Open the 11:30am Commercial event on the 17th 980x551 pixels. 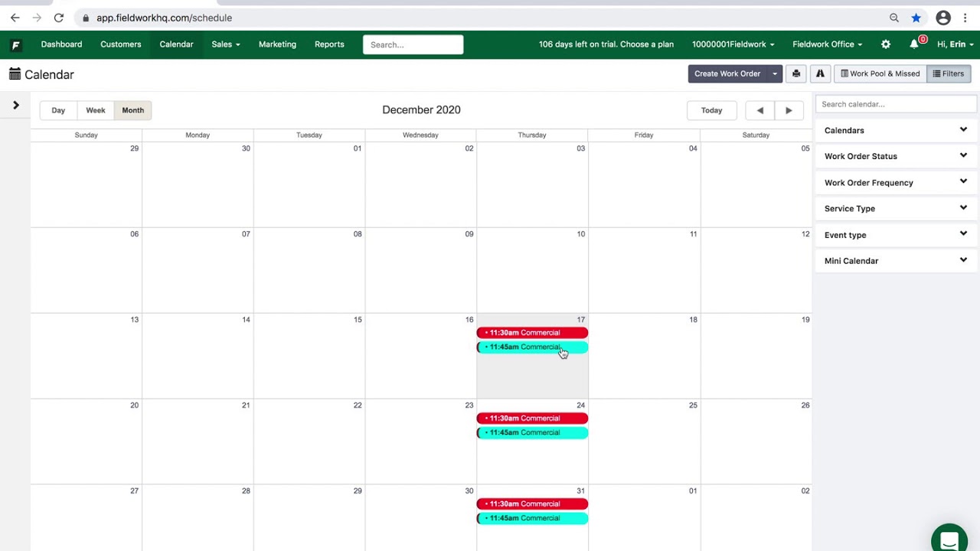coord(532,333)
